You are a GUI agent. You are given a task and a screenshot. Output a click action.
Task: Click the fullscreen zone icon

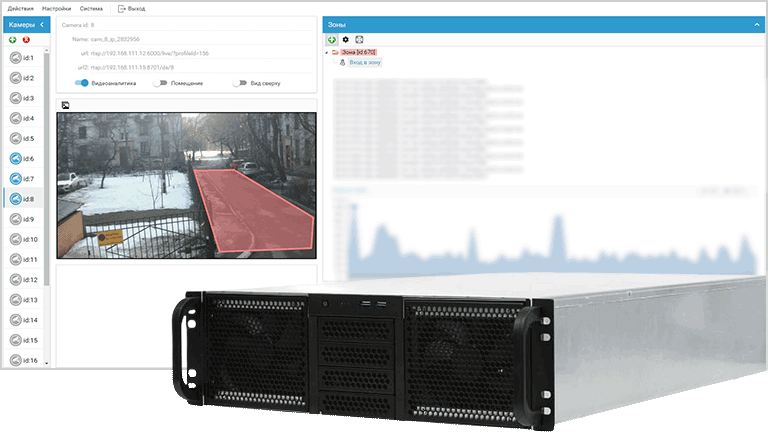(x=360, y=39)
